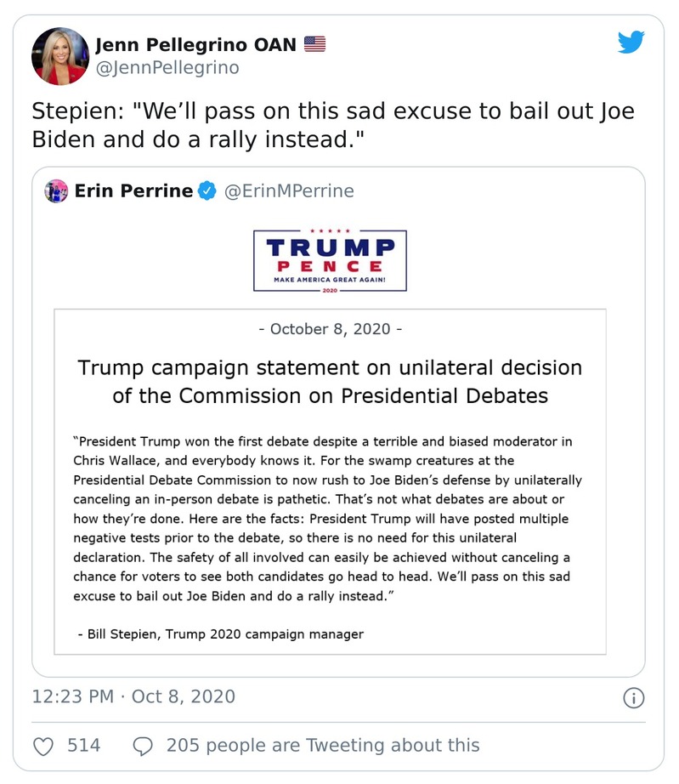679x784 pixels.
Task: Click the Trump Pence campaign logo
Action: pyautogui.click(x=331, y=260)
